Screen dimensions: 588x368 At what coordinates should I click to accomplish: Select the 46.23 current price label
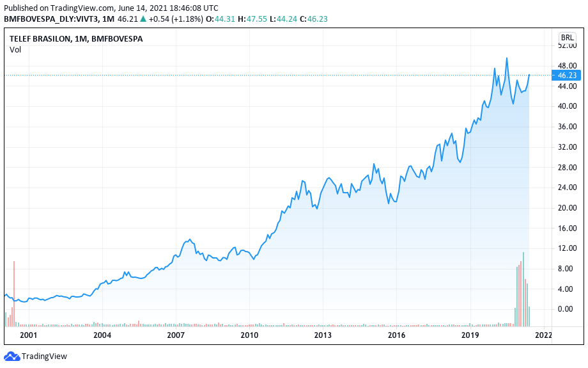click(567, 75)
